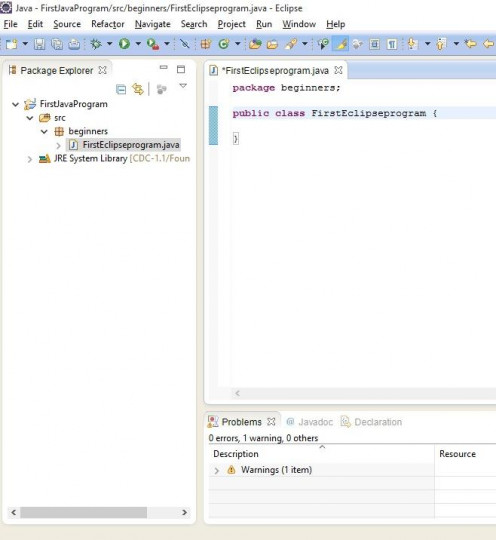
Task: Click the Print toolbar icon
Action: coord(74,44)
